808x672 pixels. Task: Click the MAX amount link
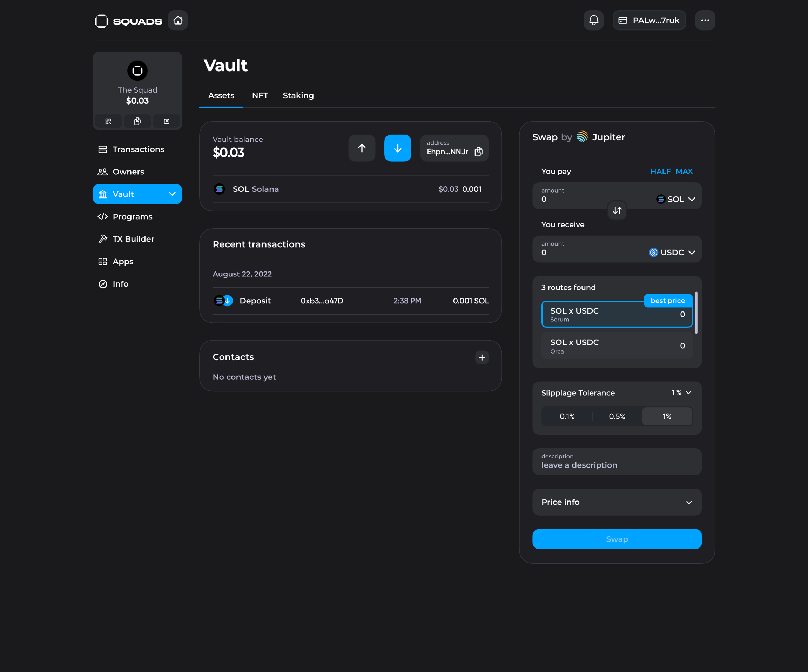pyautogui.click(x=684, y=171)
